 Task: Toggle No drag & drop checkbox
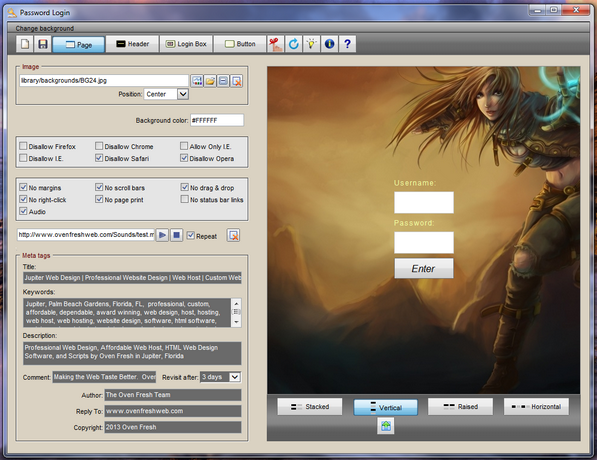tap(184, 187)
